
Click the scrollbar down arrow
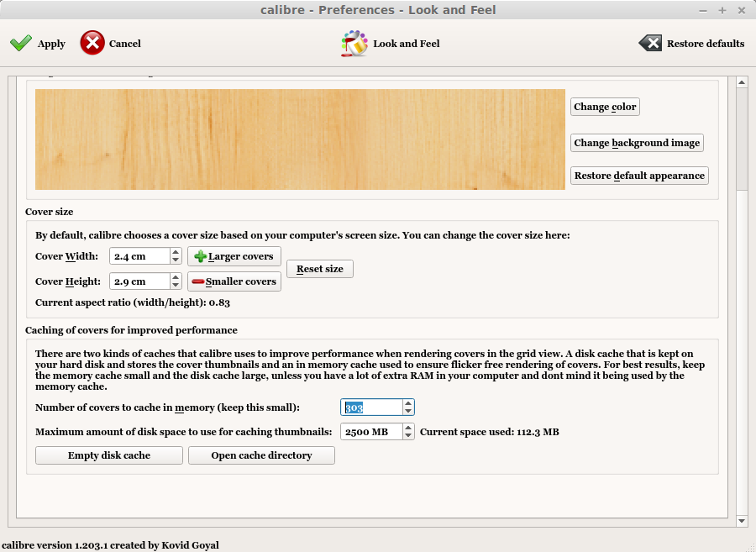tap(742, 521)
